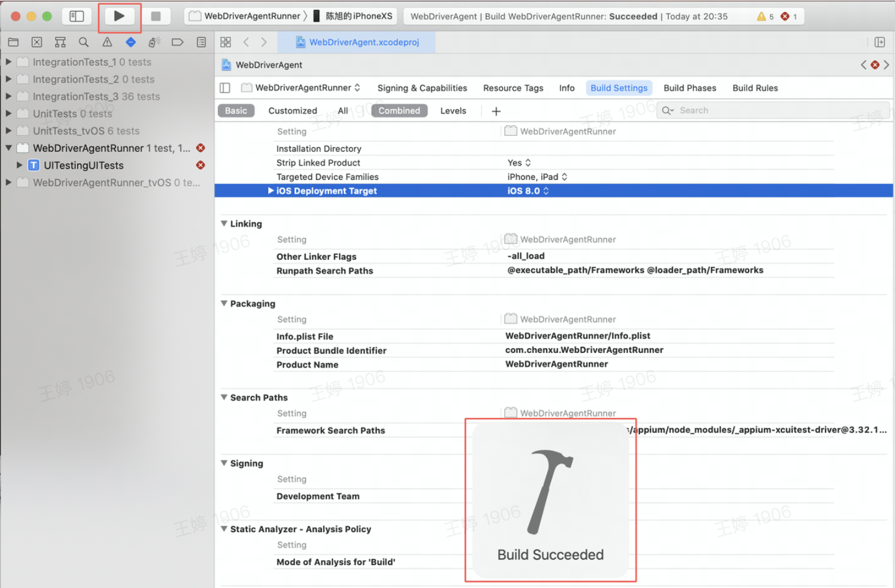
Task: Add a user-defined build setting with plus
Action: [496, 111]
